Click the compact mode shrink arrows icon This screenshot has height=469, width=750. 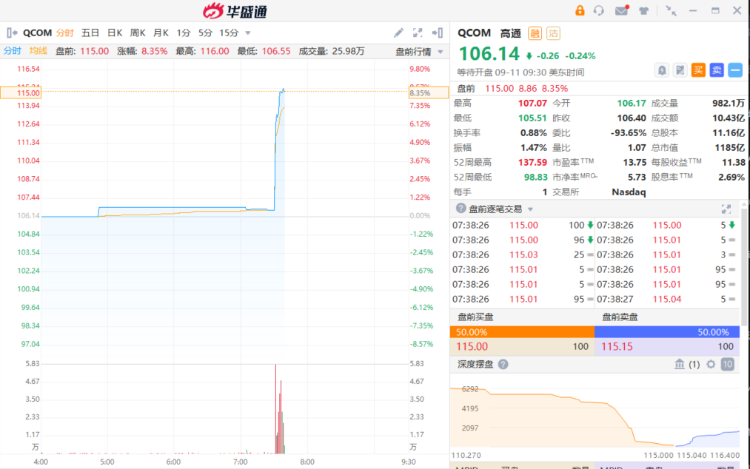tap(671, 11)
